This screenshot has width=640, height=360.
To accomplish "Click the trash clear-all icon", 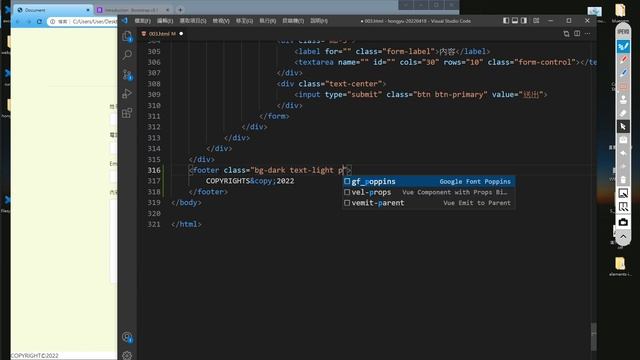I will [623, 180].
